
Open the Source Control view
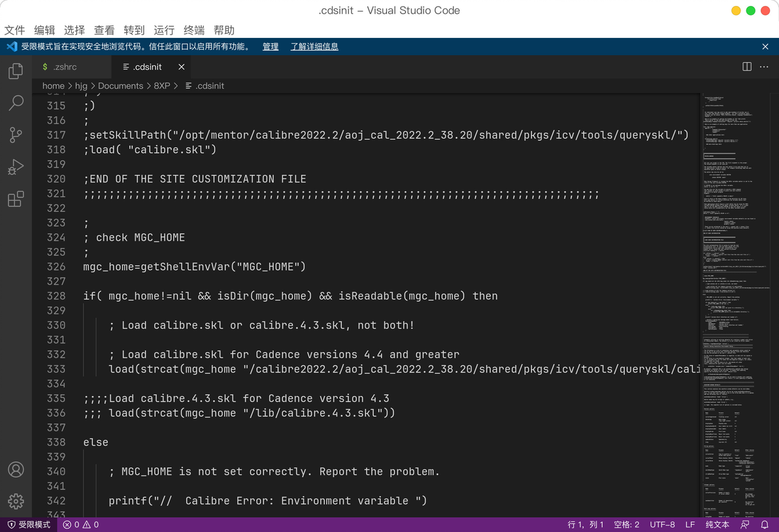tap(16, 135)
